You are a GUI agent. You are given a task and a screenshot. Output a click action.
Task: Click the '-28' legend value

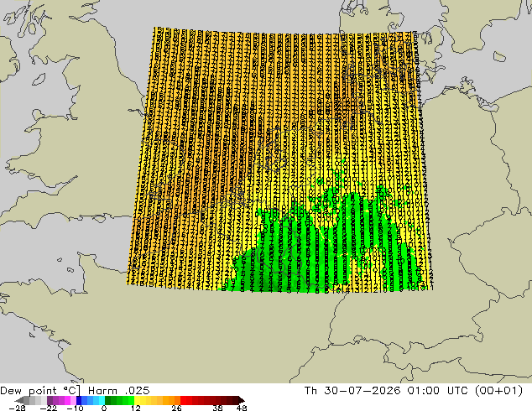pyautogui.click(x=17, y=408)
